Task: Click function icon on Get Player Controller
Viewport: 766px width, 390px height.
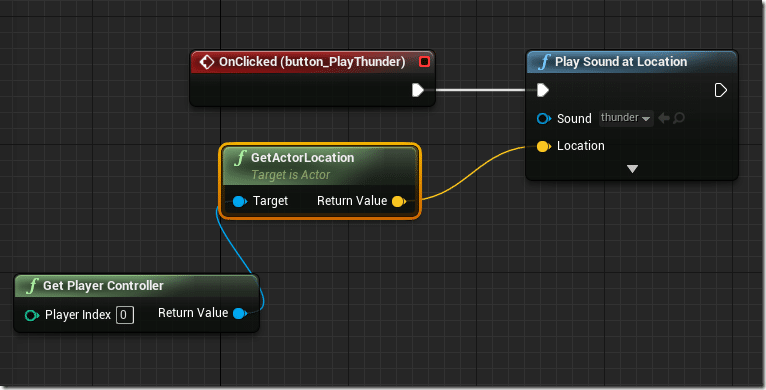Action: tap(32, 286)
